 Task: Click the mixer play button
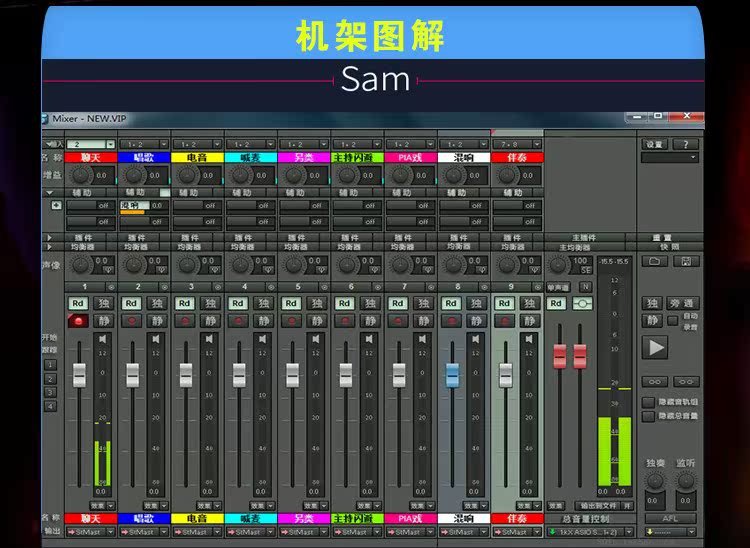point(655,347)
